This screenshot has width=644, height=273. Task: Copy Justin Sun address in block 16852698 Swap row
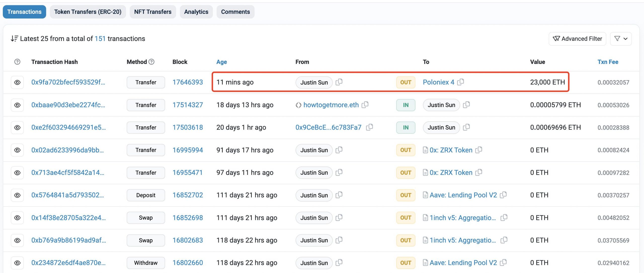[339, 217]
